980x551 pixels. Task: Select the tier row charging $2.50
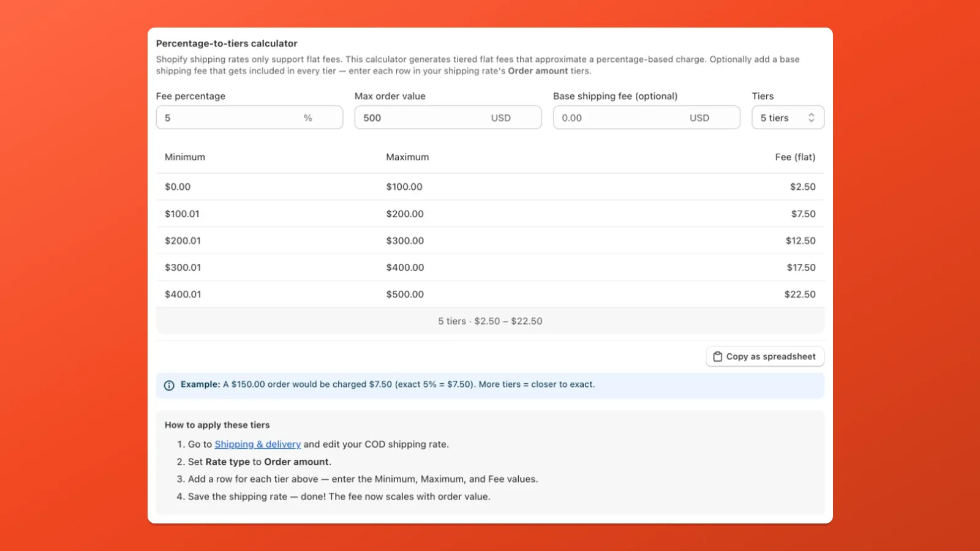[x=490, y=187]
